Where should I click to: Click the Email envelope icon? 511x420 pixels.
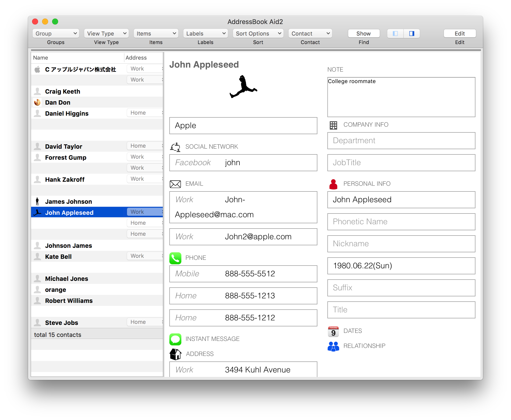click(175, 184)
